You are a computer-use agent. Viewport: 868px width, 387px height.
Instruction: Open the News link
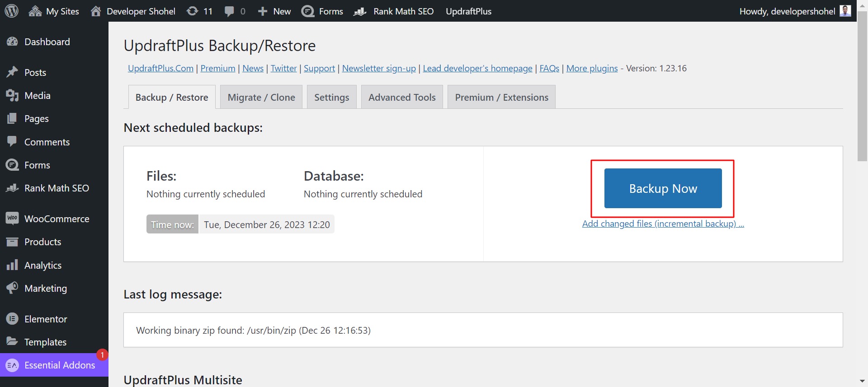(253, 68)
